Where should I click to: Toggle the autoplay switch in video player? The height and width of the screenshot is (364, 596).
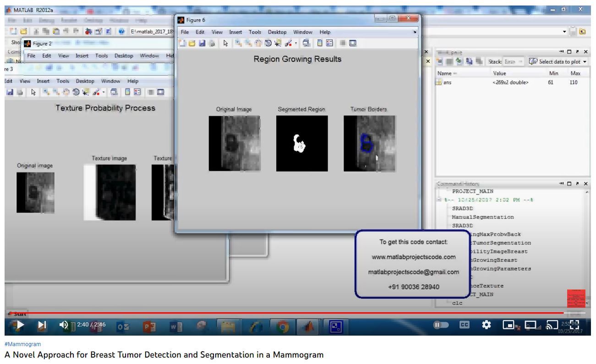(441, 325)
